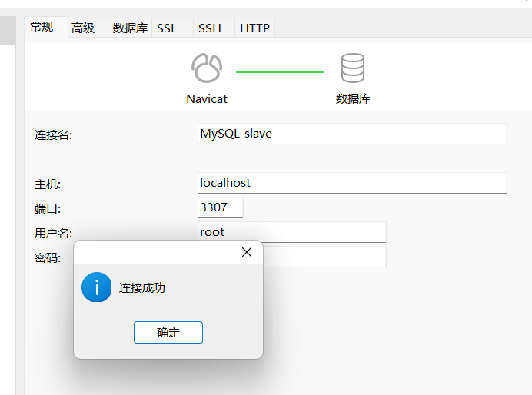Screen dimensions: 532x395
Task: Click the 端口: label
Action: (x=48, y=209)
